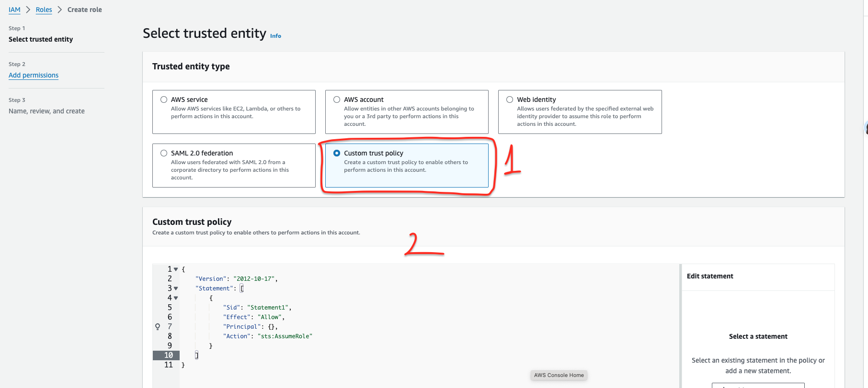
Task: Open the Add permissions step link
Action: pos(34,75)
